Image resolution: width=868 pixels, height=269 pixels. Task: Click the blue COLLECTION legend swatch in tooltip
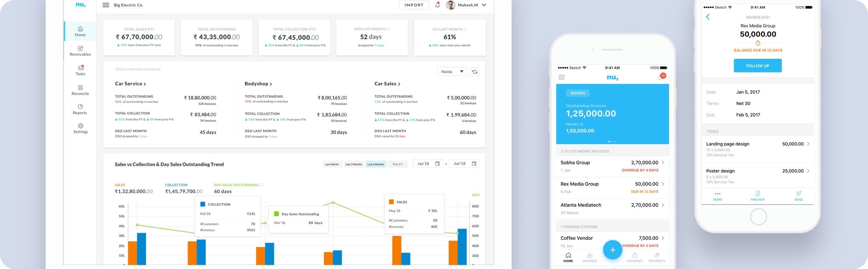203,204
